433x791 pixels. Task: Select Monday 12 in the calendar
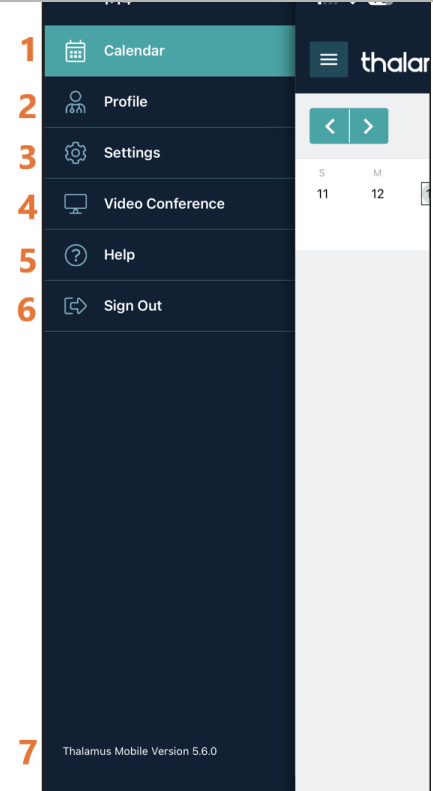click(377, 194)
